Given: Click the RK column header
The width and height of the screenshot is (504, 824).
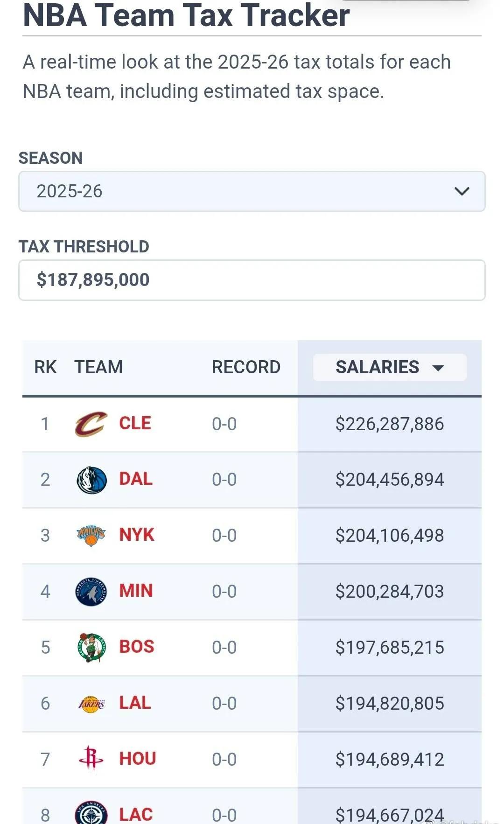Looking at the screenshot, I should click(45, 367).
